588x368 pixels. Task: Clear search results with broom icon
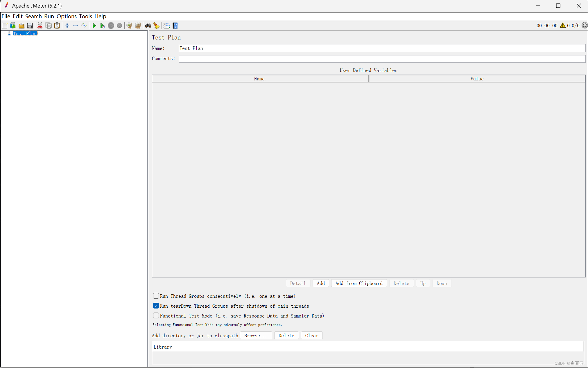(x=156, y=26)
